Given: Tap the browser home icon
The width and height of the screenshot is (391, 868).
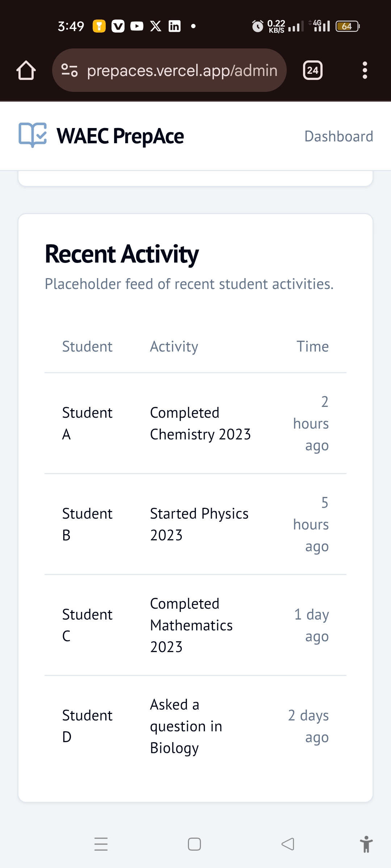Looking at the screenshot, I should pos(26,70).
